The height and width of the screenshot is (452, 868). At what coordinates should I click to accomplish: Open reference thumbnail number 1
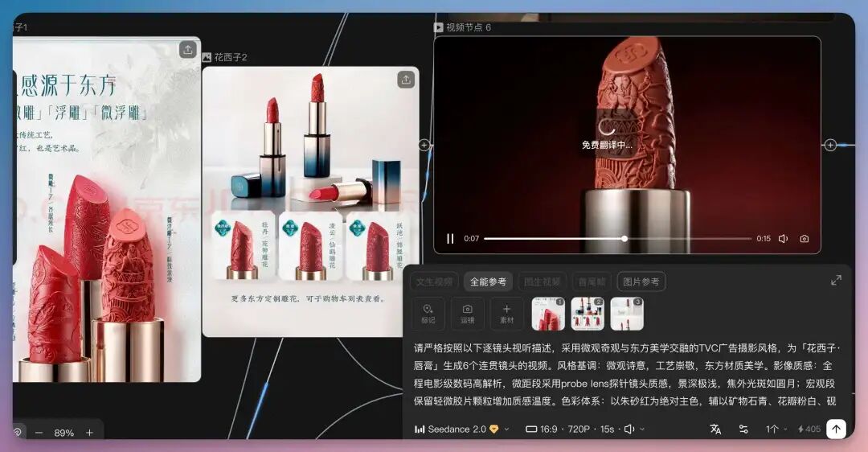click(x=548, y=314)
